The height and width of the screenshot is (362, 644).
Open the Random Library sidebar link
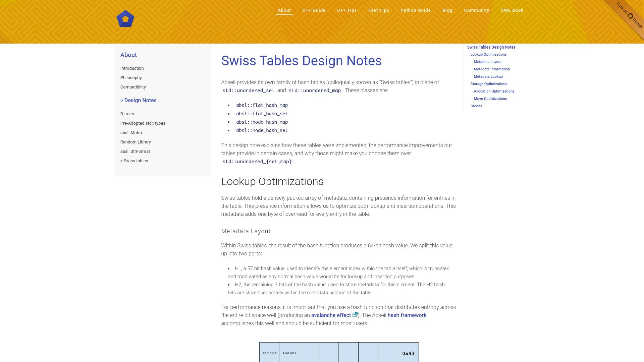(x=135, y=142)
